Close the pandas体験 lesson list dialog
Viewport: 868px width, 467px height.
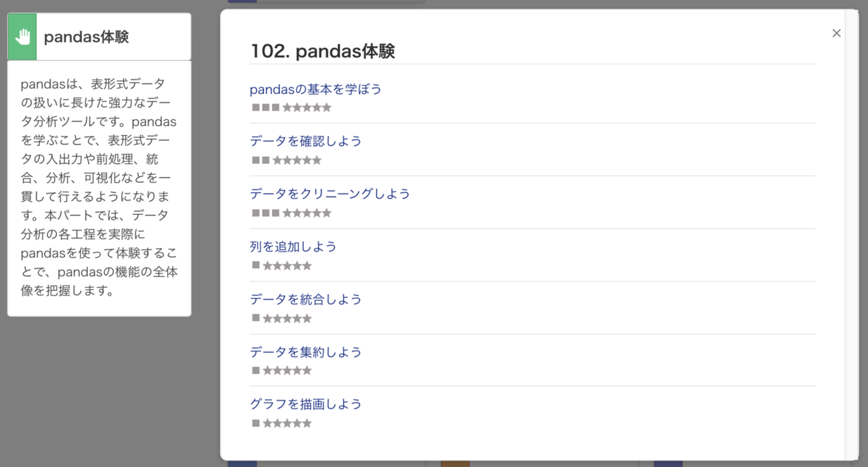coord(836,33)
